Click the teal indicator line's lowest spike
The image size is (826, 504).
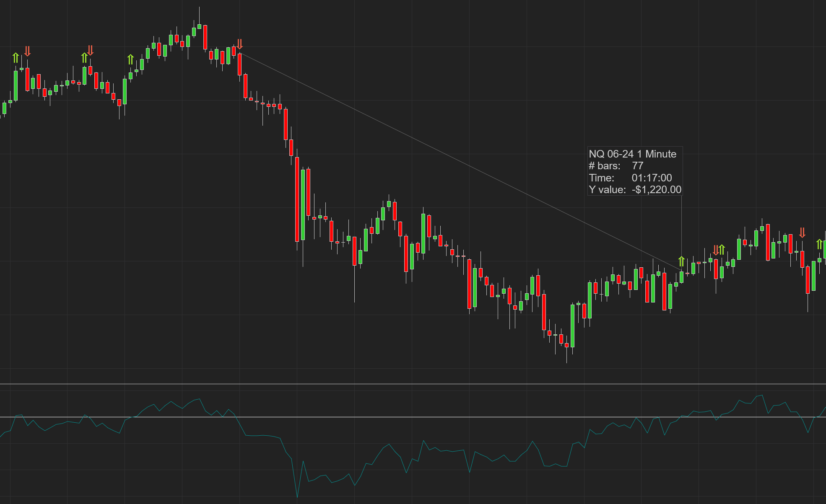point(297,497)
